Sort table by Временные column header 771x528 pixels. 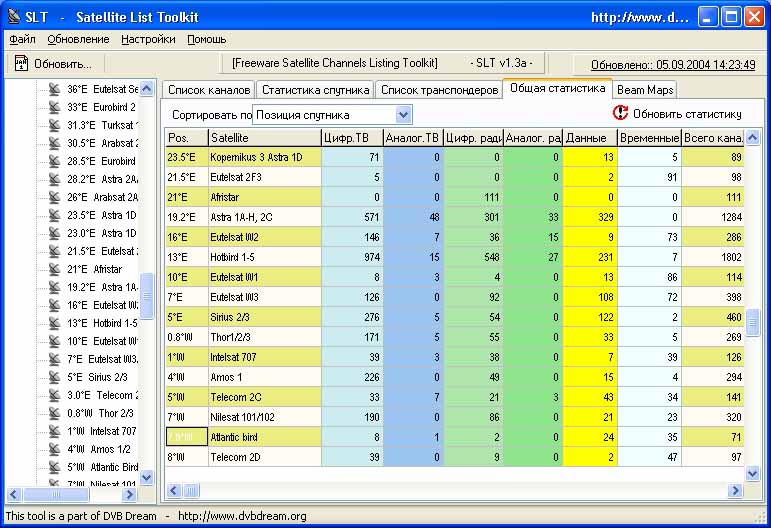[650, 138]
